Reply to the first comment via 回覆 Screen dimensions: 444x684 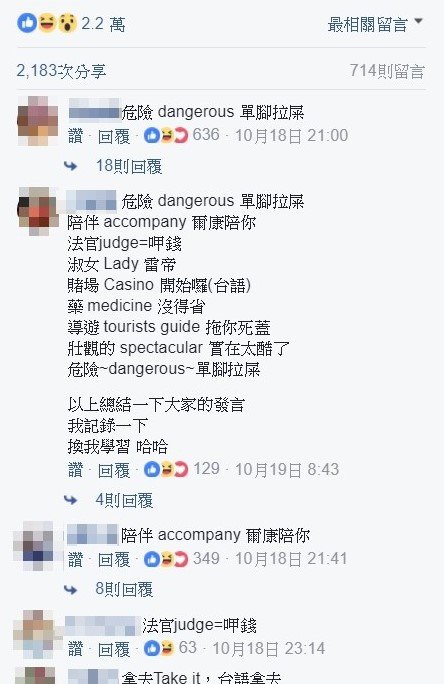coord(114,136)
